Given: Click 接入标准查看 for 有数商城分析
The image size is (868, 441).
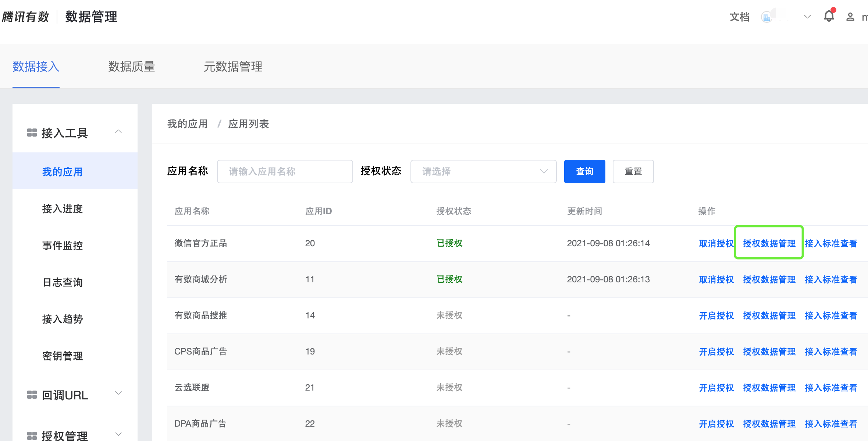Looking at the screenshot, I should tap(831, 279).
